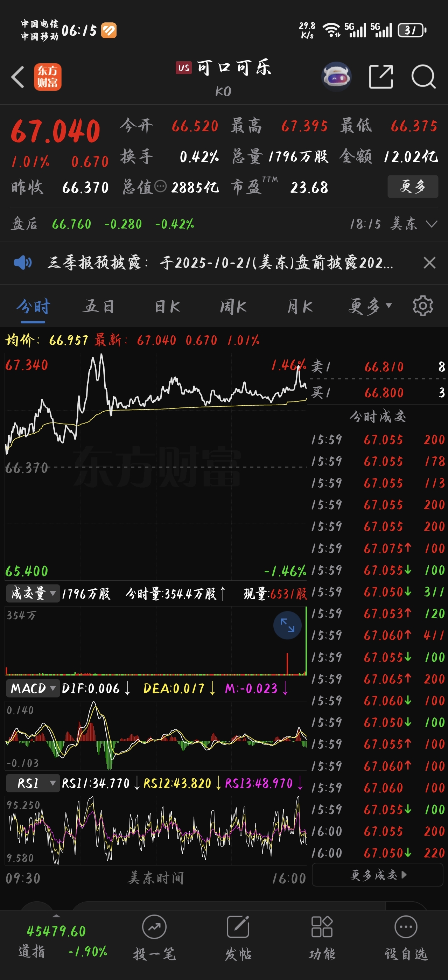Tap the 投一笔 icon
This screenshot has width=448, height=980.
coord(154,927)
